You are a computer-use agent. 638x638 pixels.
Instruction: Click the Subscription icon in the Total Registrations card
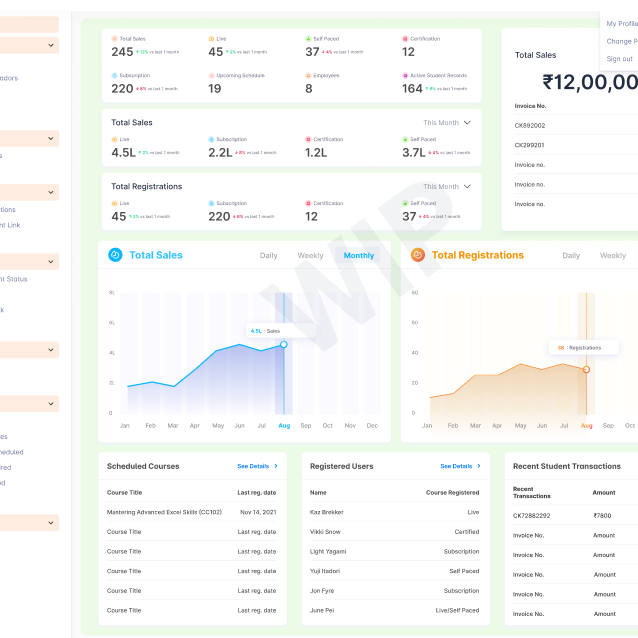point(212,203)
